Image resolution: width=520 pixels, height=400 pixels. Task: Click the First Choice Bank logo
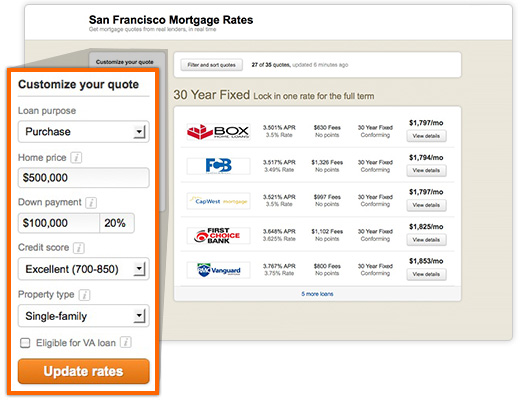coord(218,236)
